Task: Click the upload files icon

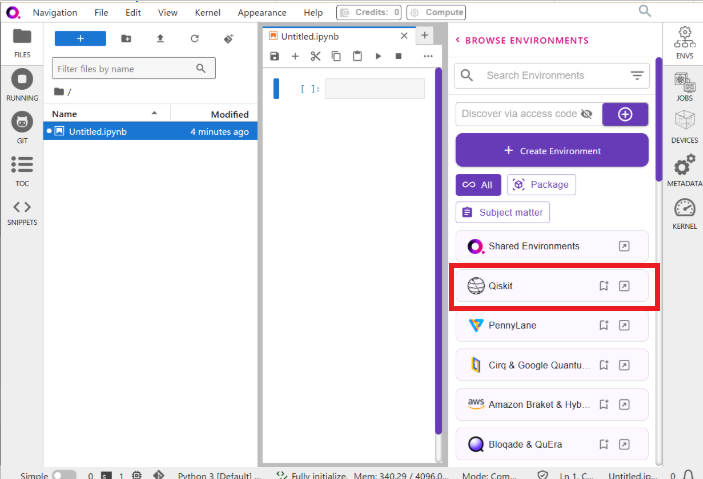Action: (160, 39)
